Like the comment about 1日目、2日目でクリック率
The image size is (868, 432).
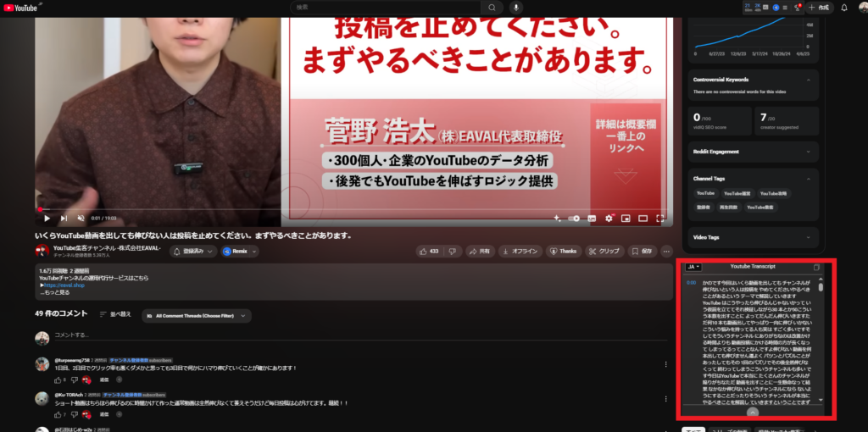58,380
